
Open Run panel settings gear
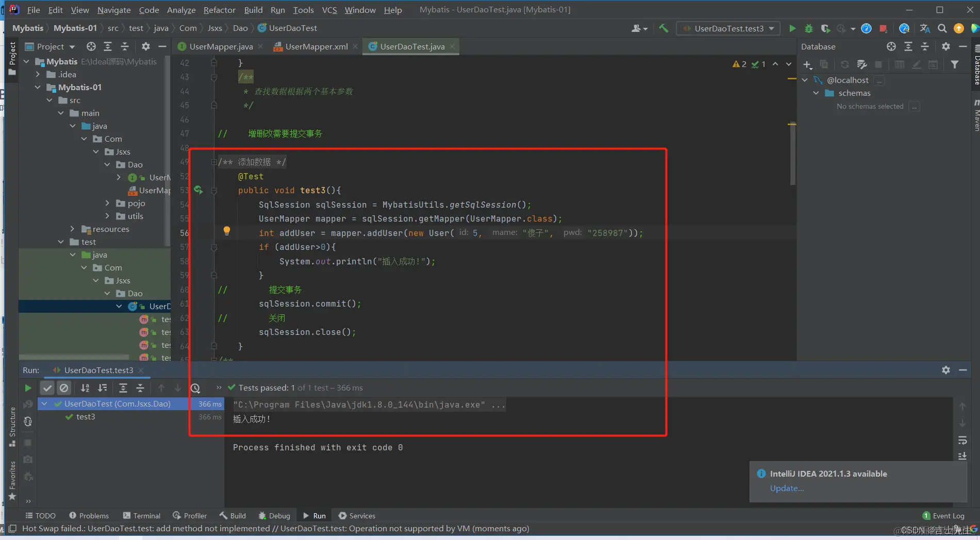pos(946,370)
